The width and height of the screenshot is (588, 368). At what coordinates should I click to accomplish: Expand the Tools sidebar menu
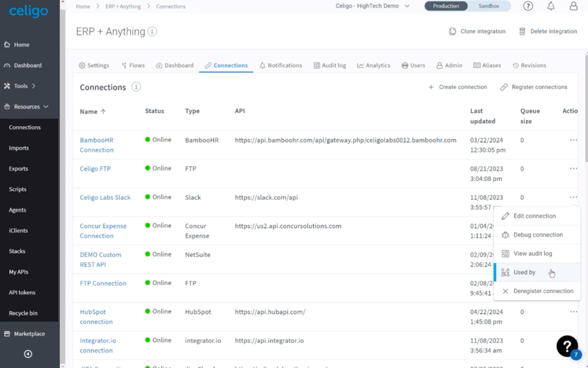click(21, 86)
